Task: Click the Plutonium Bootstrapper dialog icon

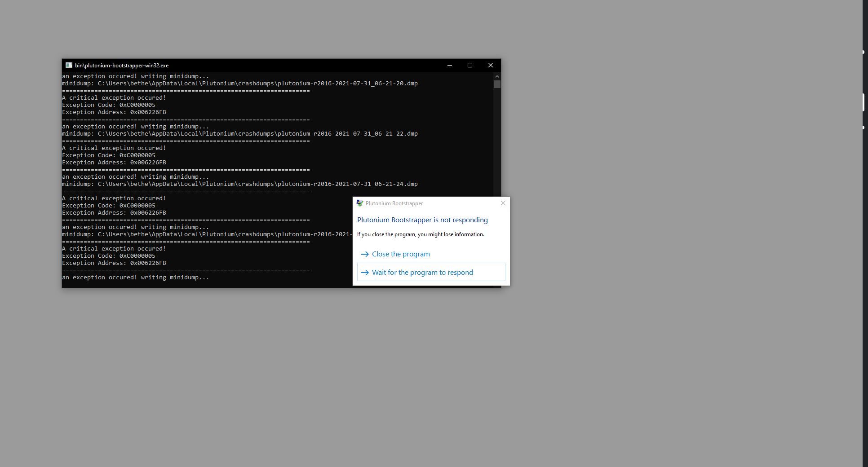Action: click(x=359, y=203)
